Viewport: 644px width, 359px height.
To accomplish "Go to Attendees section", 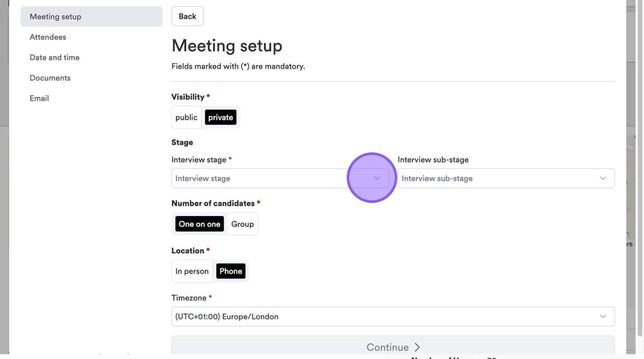I will click(x=48, y=37).
